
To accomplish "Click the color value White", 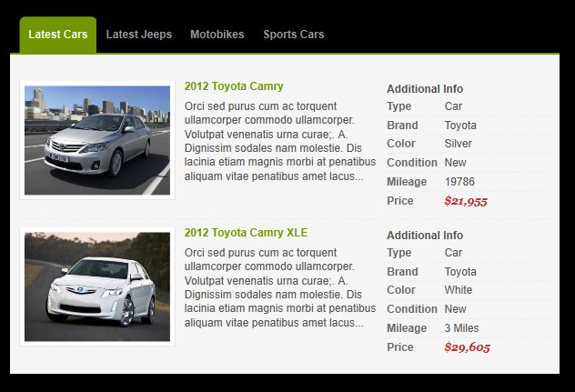I will [459, 290].
